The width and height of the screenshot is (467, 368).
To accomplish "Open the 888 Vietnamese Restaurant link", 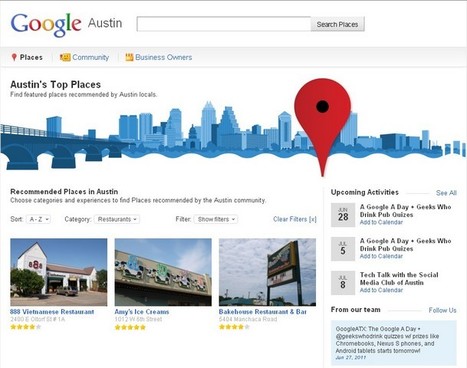I will click(x=52, y=312).
